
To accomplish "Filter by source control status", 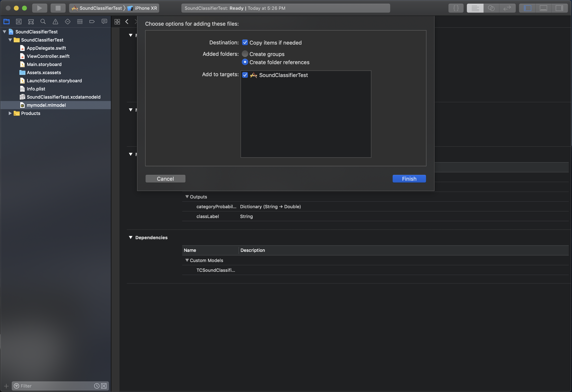I will pos(104,386).
